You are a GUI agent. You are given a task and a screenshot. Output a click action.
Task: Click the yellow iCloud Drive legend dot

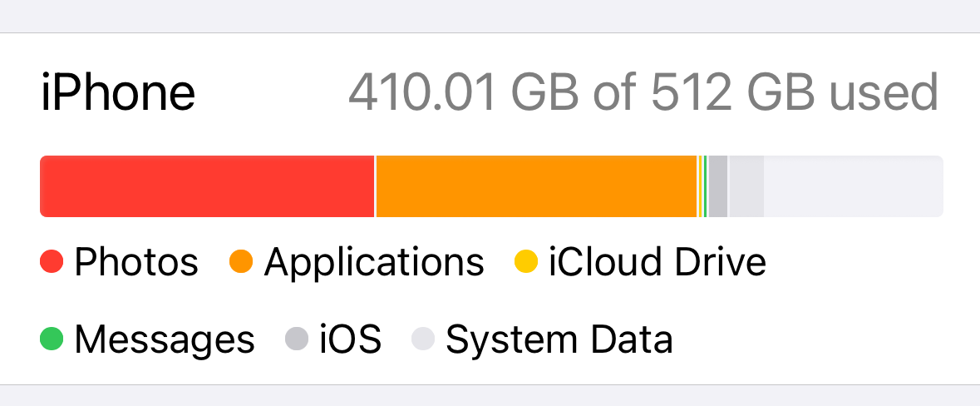526,261
